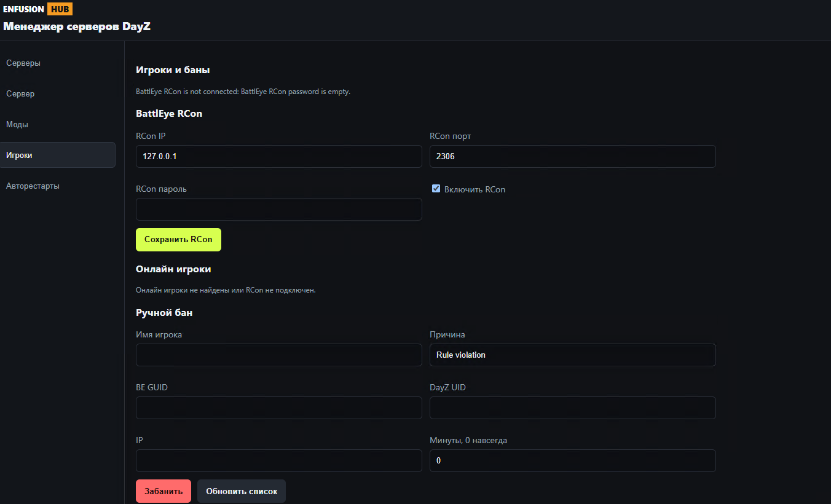Toggle the Включить RCon checkbox
The height and width of the screenshot is (504, 831).
point(436,189)
